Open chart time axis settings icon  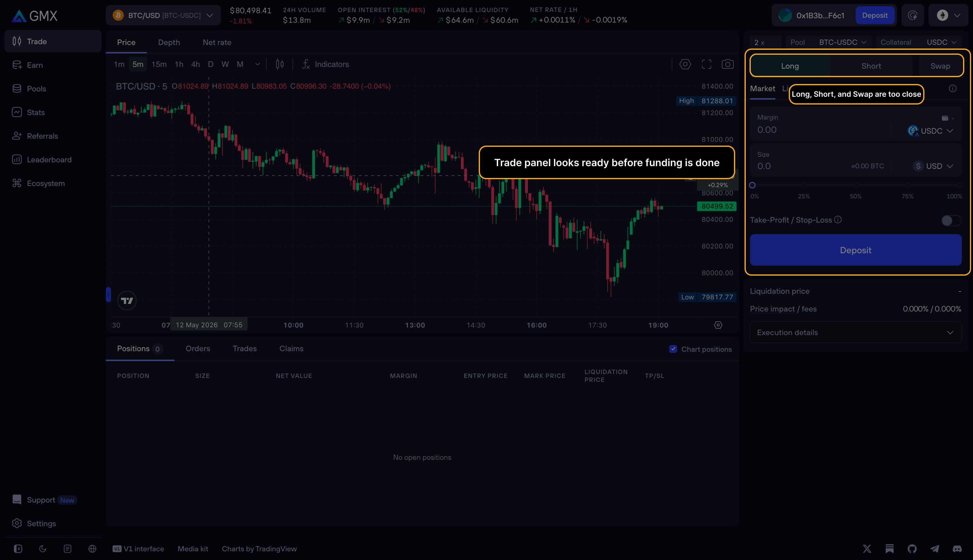click(718, 325)
